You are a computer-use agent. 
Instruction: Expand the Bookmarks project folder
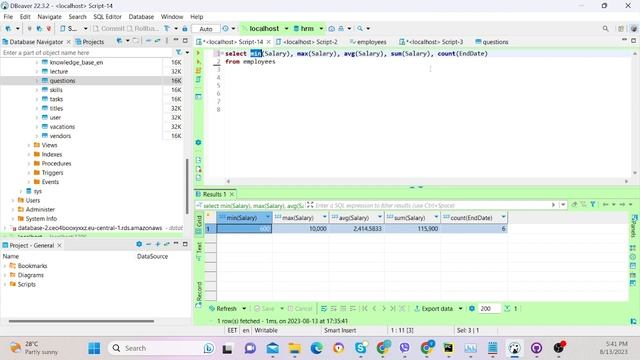(x=5, y=266)
